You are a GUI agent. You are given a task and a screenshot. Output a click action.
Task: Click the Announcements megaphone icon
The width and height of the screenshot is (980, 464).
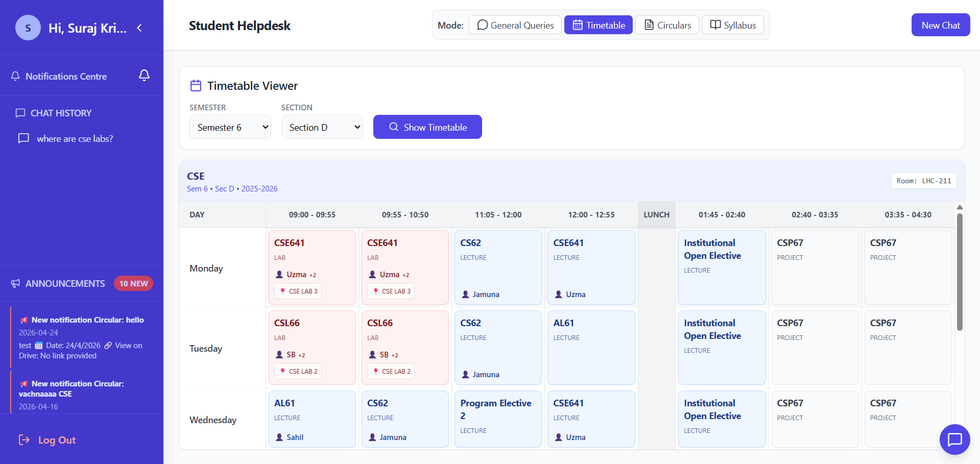pos(16,284)
